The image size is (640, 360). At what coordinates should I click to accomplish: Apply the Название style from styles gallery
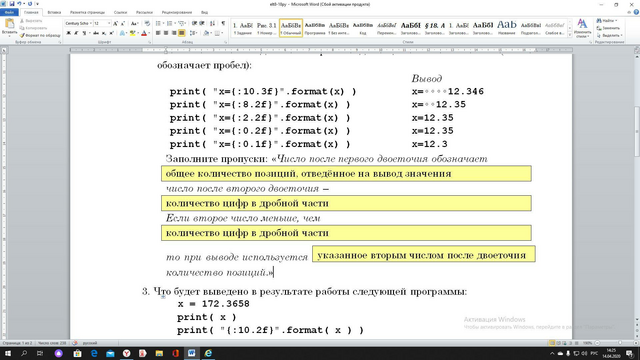(507, 27)
